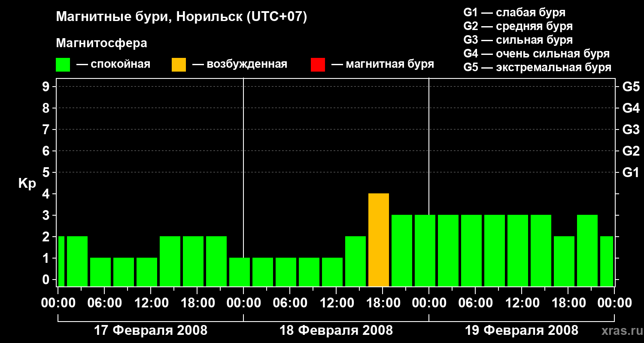
Task: Select the line «G3 — сильная буря»
Action: [x=518, y=40]
